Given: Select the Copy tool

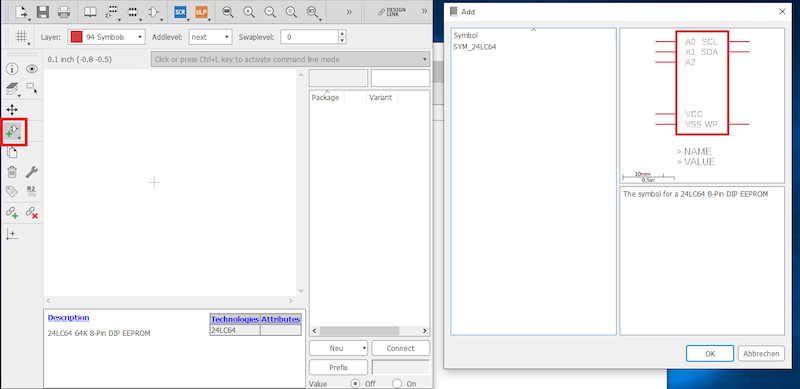Looking at the screenshot, I should click(12, 152).
